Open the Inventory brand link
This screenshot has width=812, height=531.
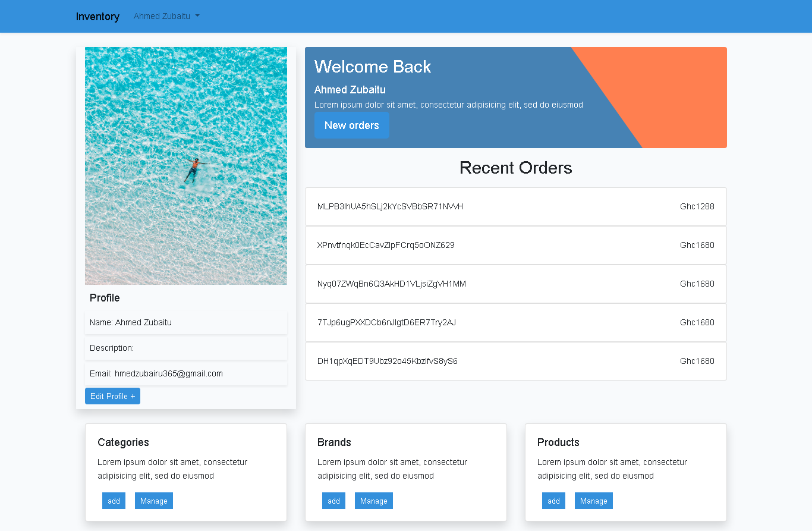click(97, 17)
